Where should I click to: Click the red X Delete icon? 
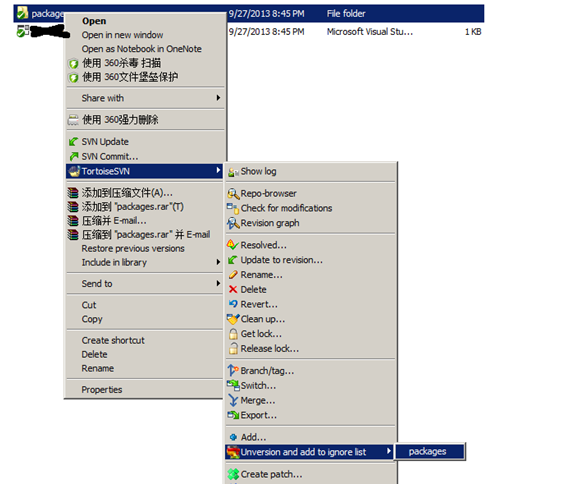tap(233, 290)
